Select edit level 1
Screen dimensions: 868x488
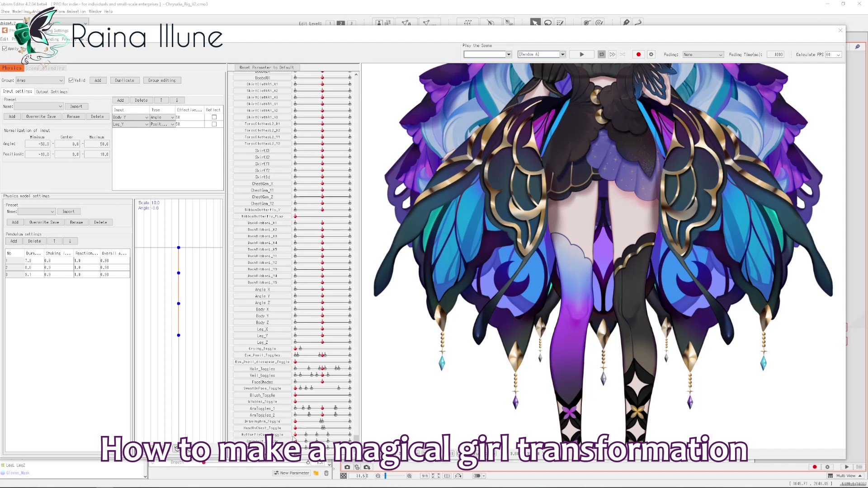point(330,23)
